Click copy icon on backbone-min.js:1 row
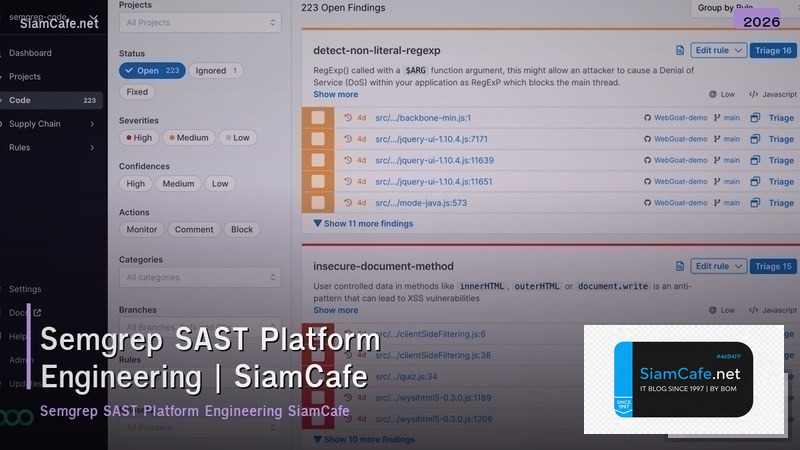 click(755, 118)
